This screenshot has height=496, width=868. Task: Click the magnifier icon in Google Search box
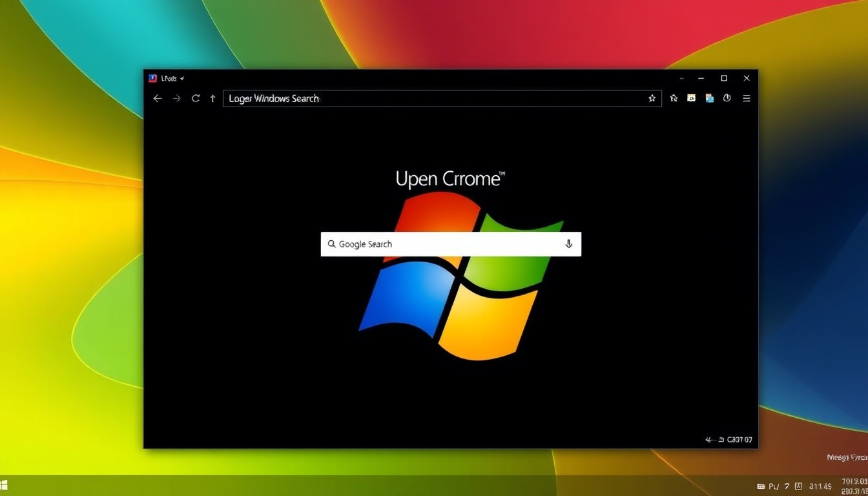[331, 244]
